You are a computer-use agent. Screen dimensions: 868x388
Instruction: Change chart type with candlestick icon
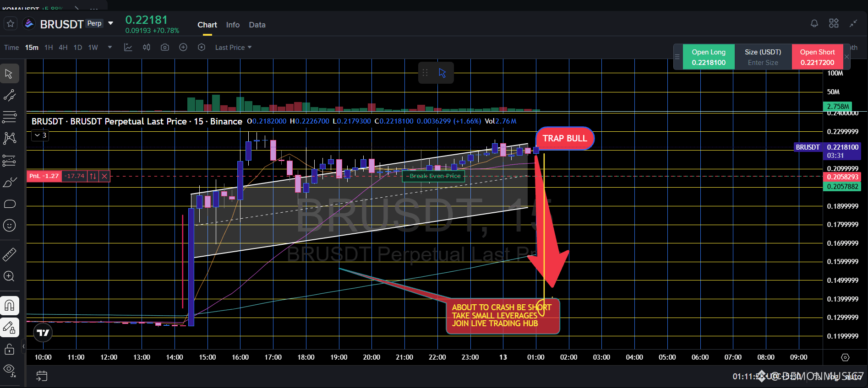tap(147, 48)
